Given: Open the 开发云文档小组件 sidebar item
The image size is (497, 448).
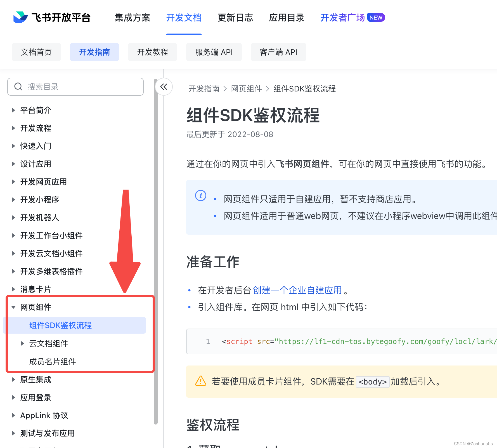Looking at the screenshot, I should tap(51, 253).
